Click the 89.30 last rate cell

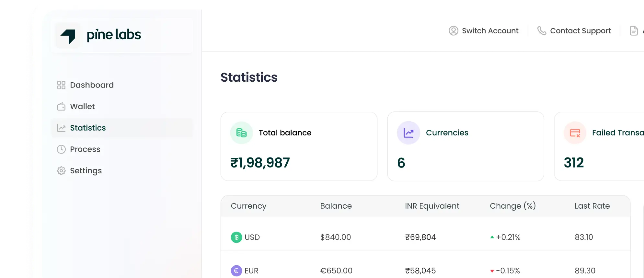(585, 271)
